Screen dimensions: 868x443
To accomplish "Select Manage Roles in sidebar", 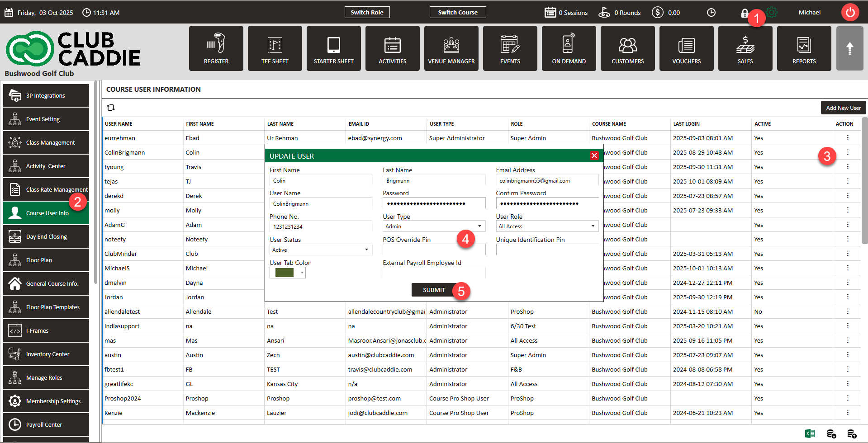I will pos(46,377).
